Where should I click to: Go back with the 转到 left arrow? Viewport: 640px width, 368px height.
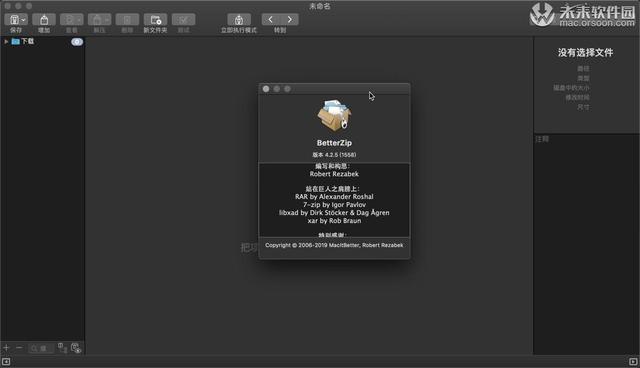[271, 19]
